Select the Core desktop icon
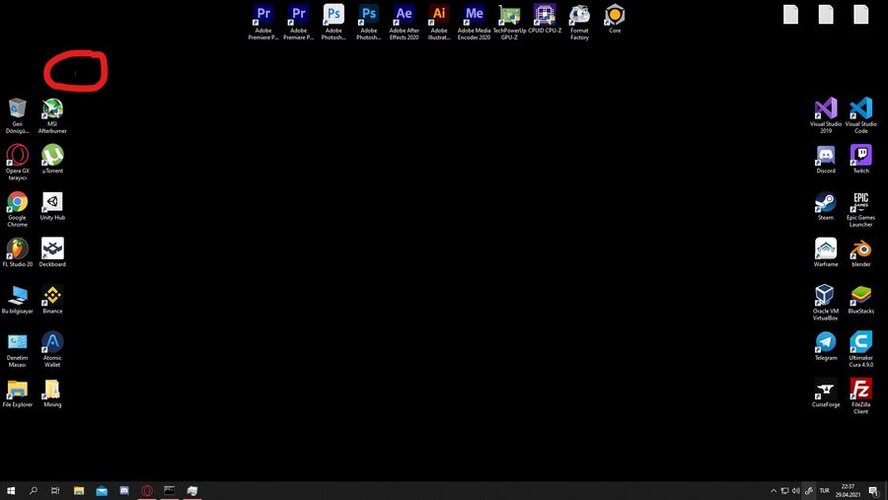The height and width of the screenshot is (500, 888). pyautogui.click(x=614, y=18)
